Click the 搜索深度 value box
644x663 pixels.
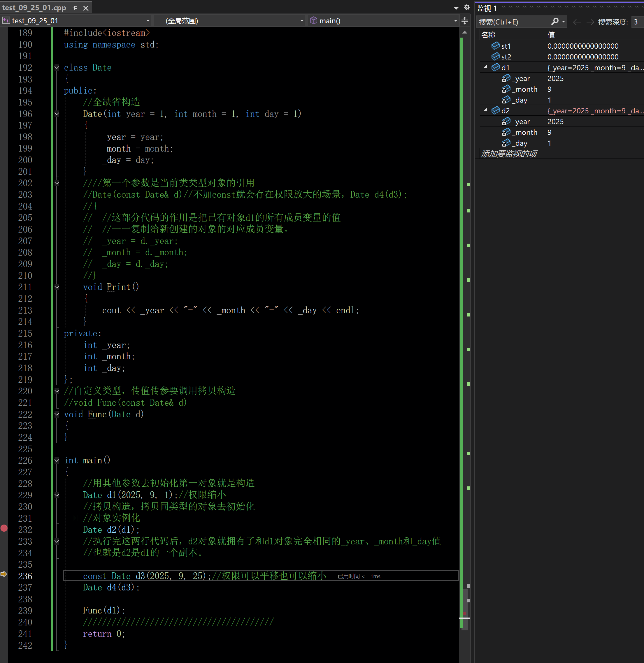637,22
